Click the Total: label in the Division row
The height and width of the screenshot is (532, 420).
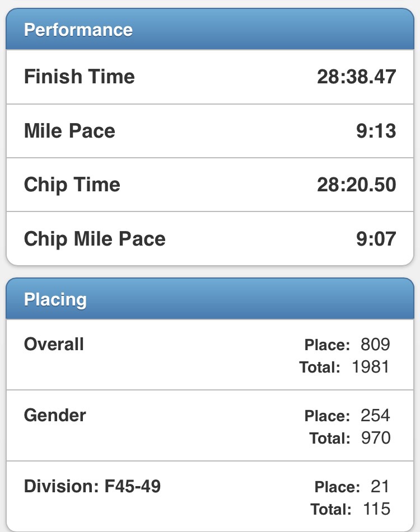[x=331, y=509]
